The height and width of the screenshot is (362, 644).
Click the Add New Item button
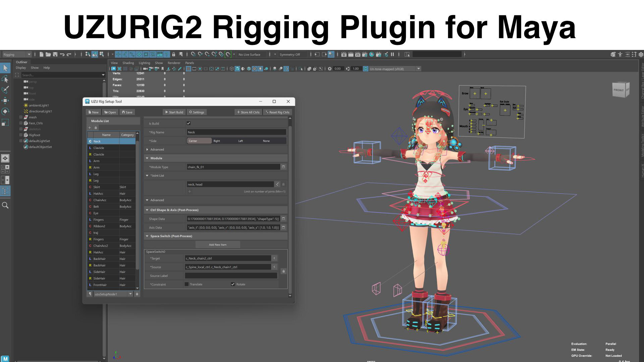(217, 245)
